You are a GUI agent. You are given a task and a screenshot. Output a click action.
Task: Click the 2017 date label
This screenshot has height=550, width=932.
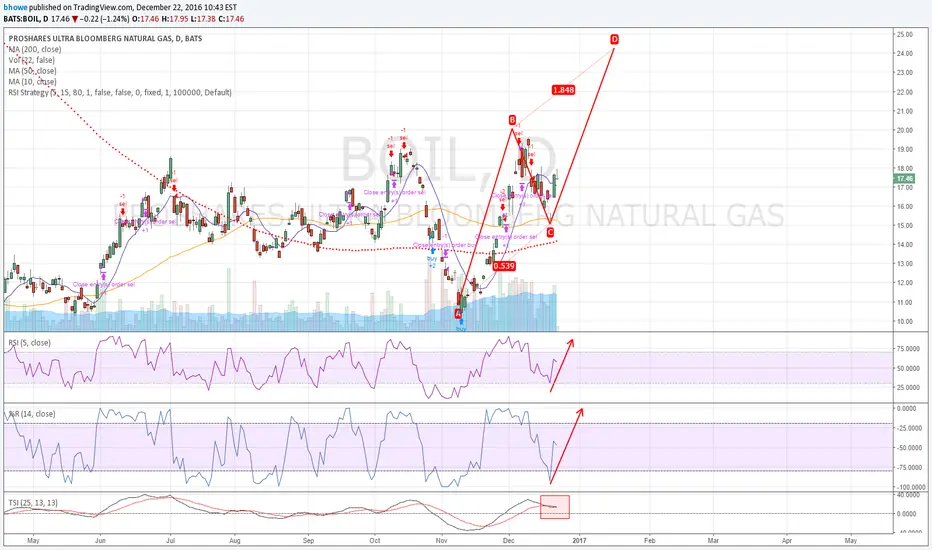coord(578,540)
